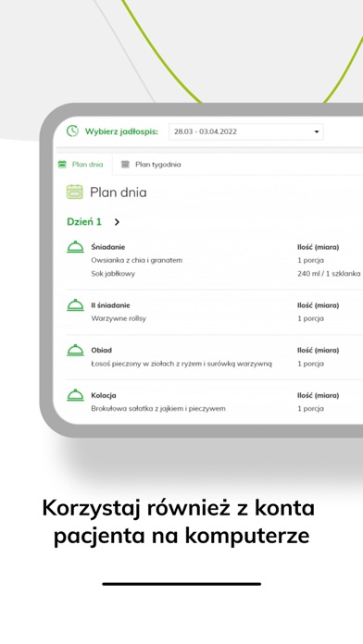The image size is (363, 644).
Task: Select Warzywne rollsy item
Action: click(119, 318)
